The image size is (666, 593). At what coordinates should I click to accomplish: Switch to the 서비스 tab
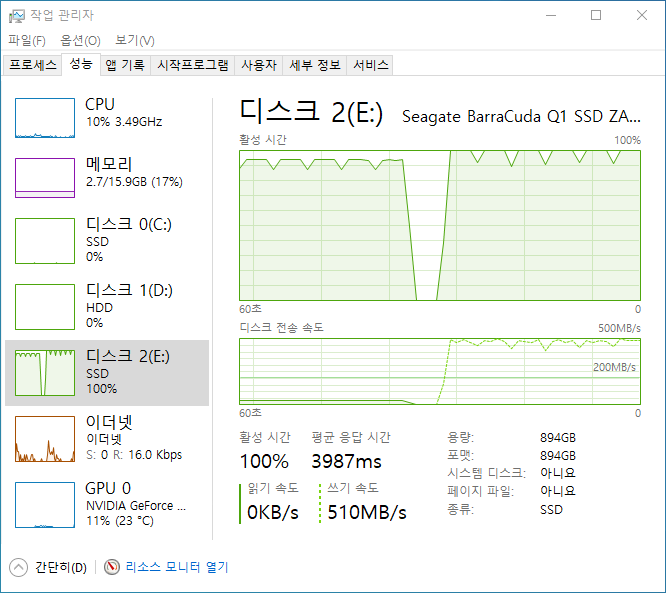[371, 65]
